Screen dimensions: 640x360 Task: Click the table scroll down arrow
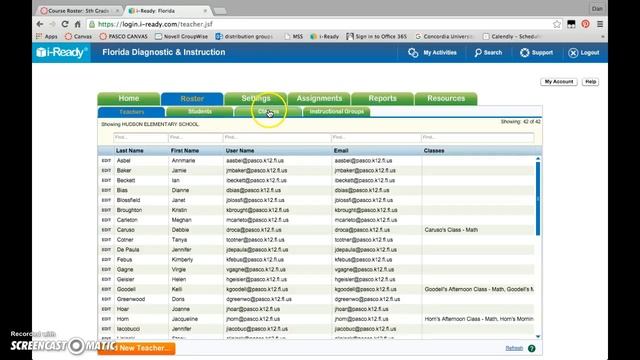[538, 337]
